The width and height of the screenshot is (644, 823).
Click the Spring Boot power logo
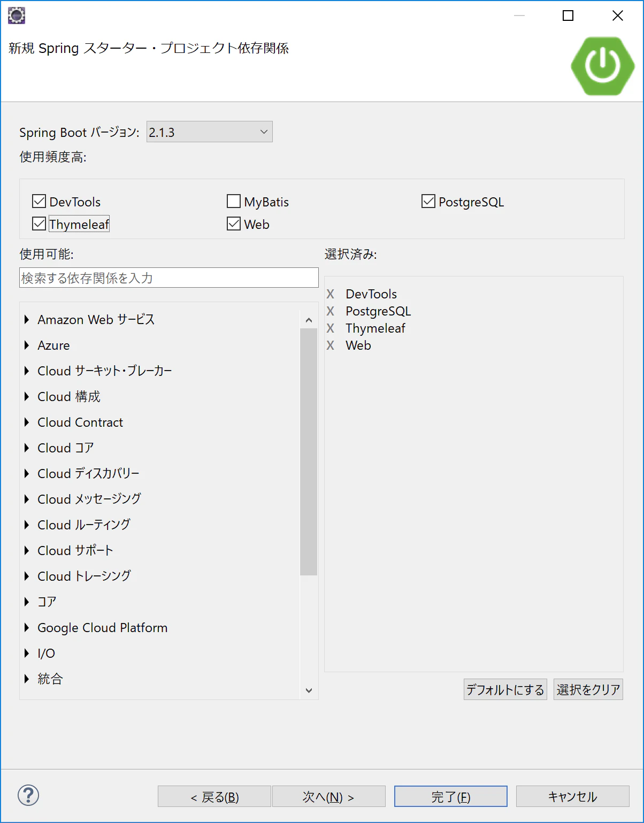point(603,66)
